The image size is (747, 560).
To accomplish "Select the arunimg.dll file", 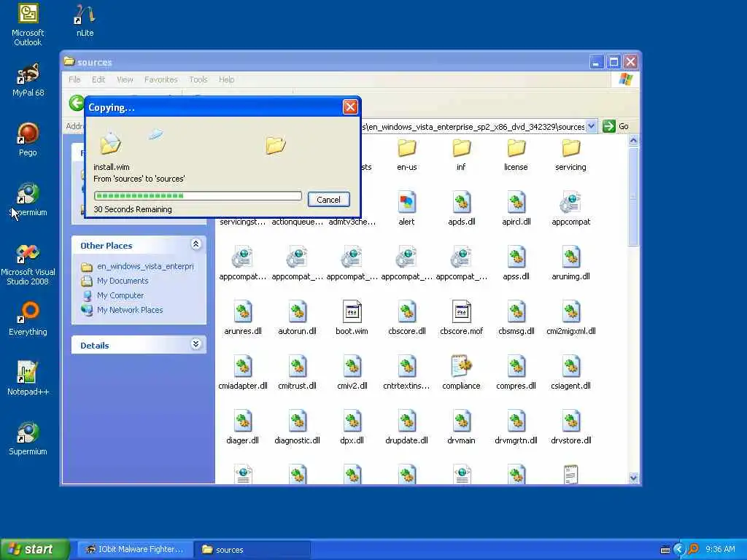I will coord(570,263).
